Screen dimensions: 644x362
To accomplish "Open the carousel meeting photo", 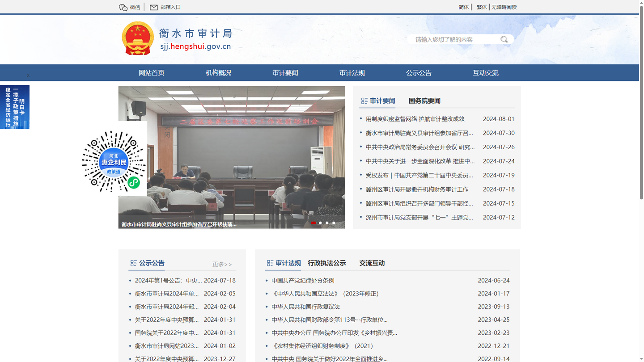I will click(231, 157).
